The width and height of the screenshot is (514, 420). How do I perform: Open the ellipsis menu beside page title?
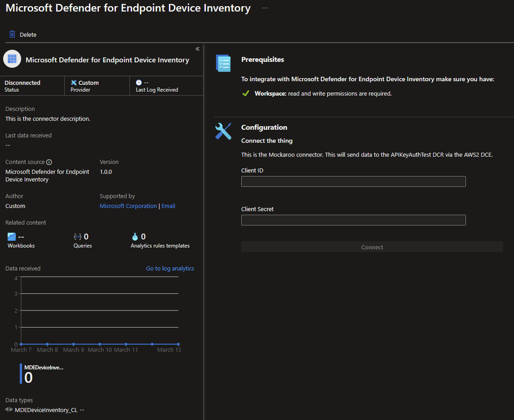265,8
